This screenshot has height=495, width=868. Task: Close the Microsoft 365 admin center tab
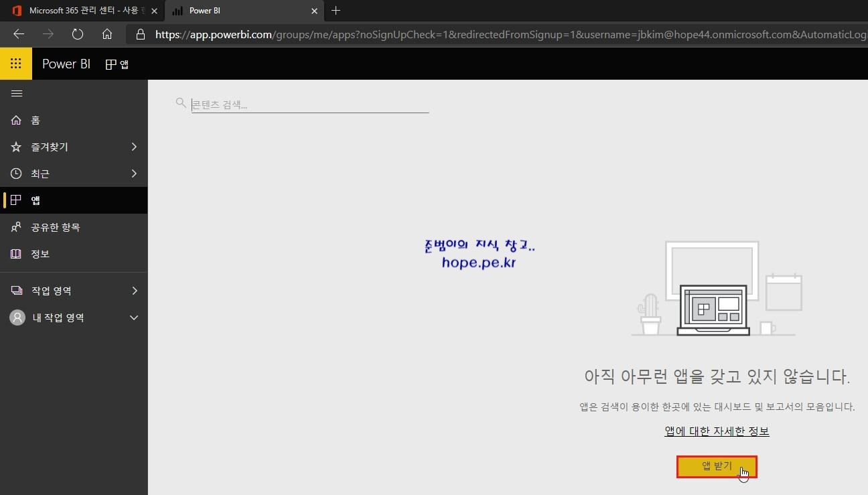coord(155,11)
